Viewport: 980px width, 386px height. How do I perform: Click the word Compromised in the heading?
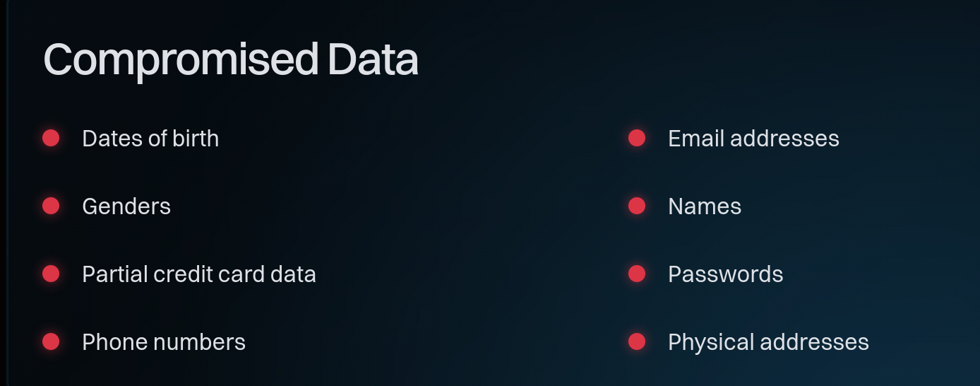(181, 60)
